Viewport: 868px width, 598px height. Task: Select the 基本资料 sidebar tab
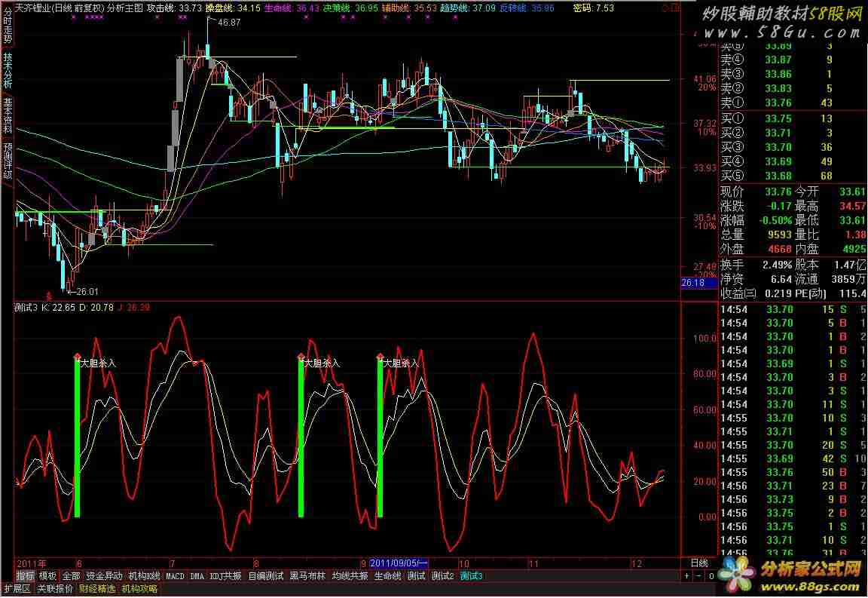click(x=8, y=116)
